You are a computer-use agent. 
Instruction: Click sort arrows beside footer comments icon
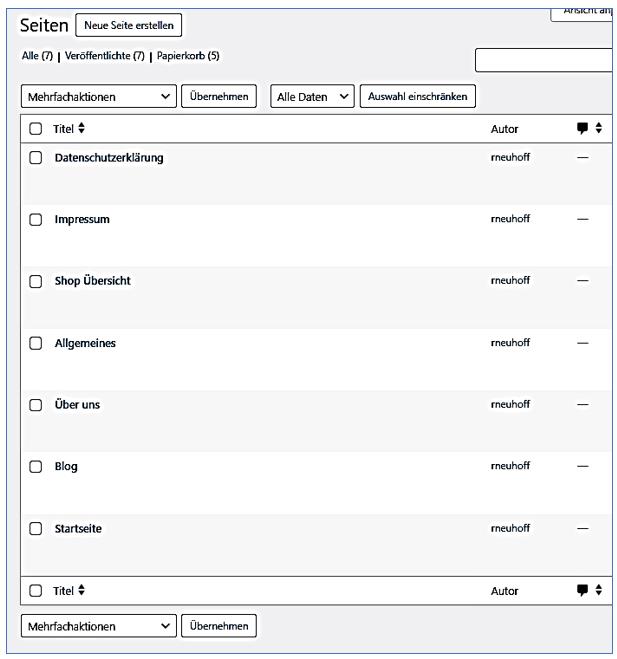tap(599, 590)
